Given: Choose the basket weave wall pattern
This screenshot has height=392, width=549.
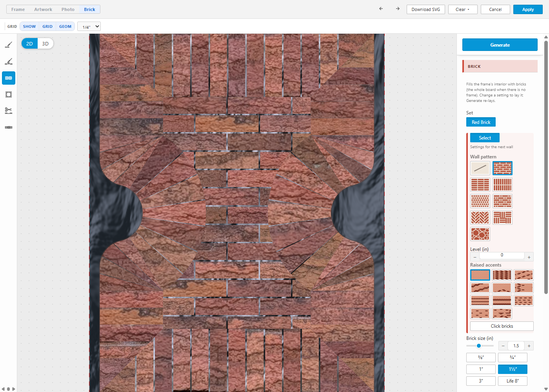Looking at the screenshot, I should 502,218.
